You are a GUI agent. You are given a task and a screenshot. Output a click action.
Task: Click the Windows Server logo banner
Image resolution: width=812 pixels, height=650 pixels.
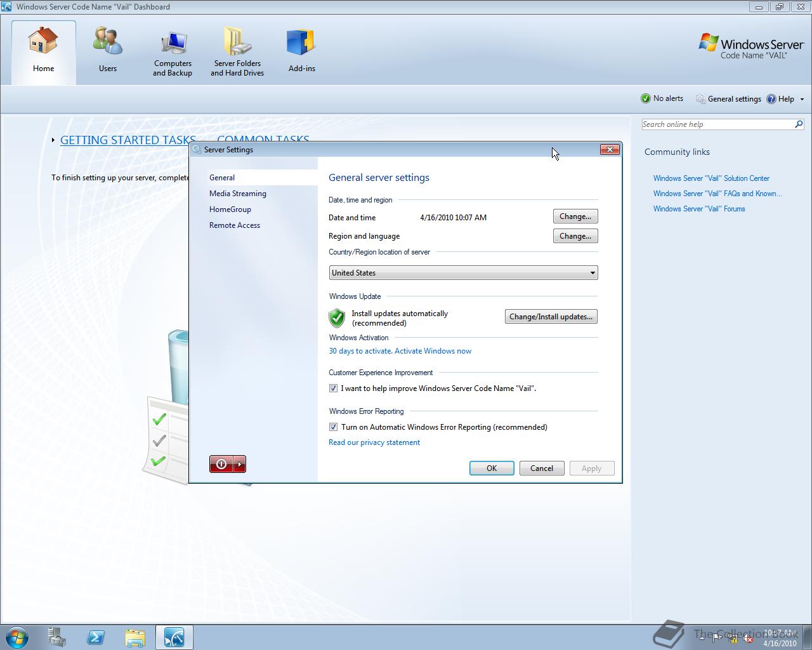tap(751, 47)
